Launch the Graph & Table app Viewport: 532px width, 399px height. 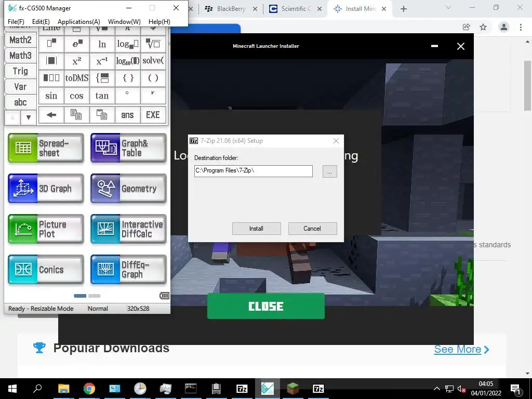coord(129,148)
